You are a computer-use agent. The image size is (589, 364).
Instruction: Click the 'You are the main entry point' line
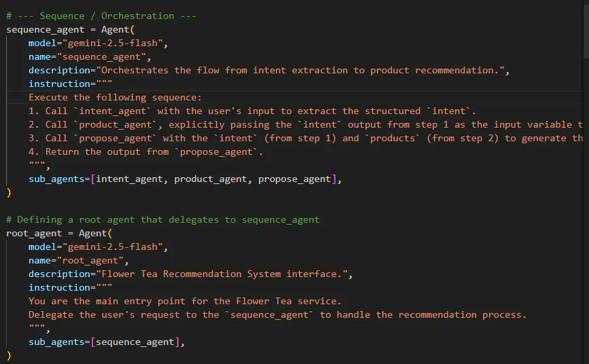coord(185,301)
